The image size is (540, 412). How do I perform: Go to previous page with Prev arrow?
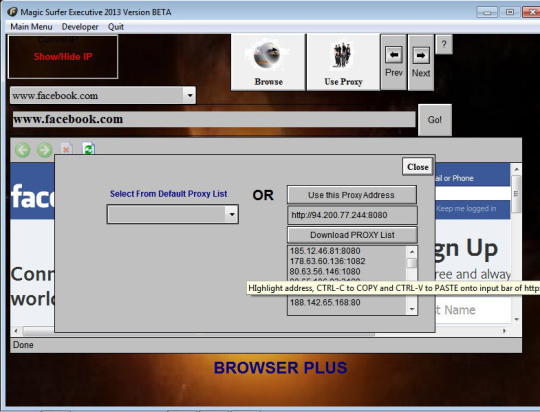click(394, 62)
